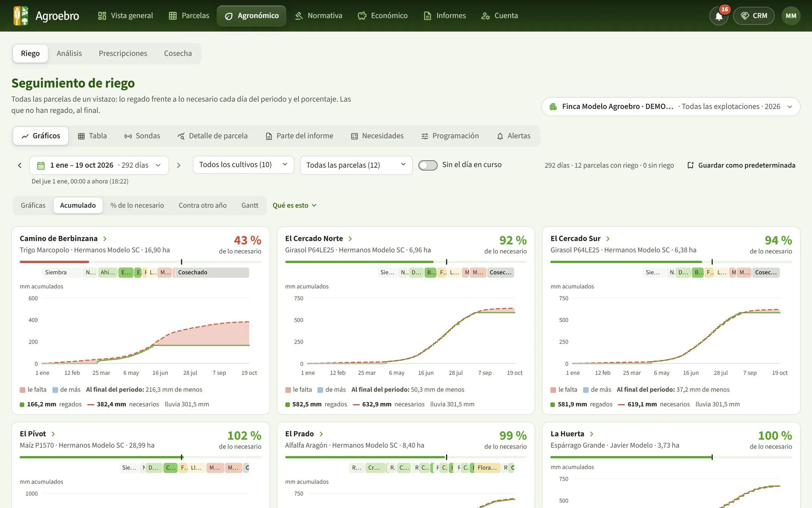Open the MM user avatar menu
This screenshot has width=812, height=508.
pyautogui.click(x=791, y=16)
